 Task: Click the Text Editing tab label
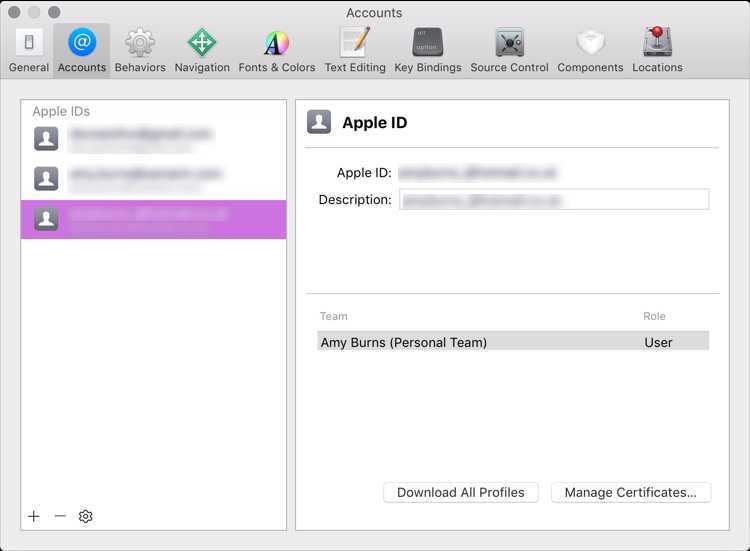click(x=355, y=67)
